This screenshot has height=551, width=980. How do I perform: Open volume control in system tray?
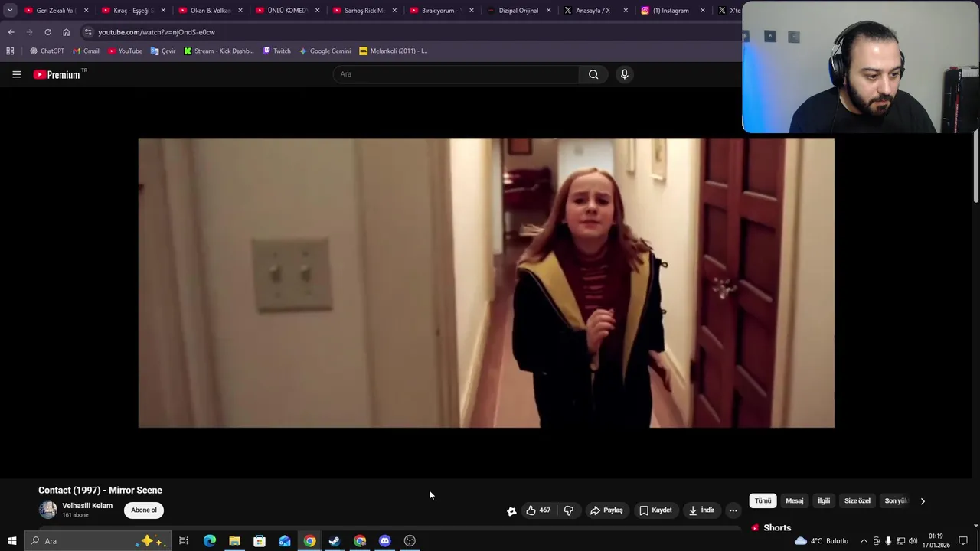click(913, 541)
